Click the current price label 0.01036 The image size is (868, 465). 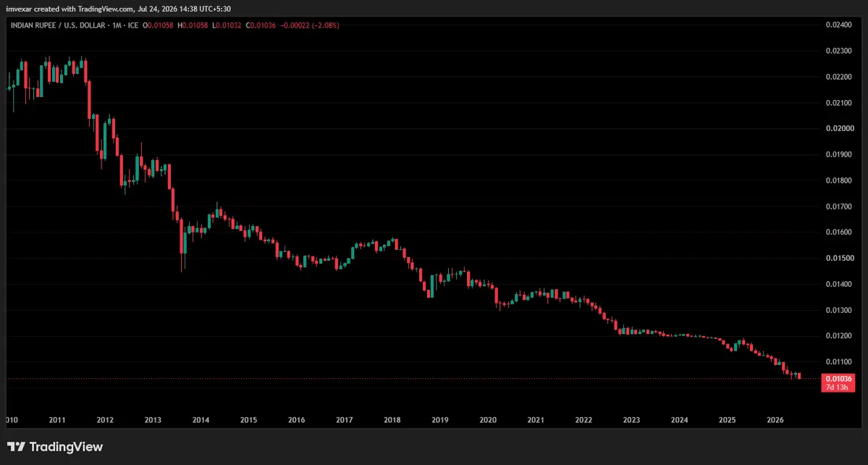(837, 379)
